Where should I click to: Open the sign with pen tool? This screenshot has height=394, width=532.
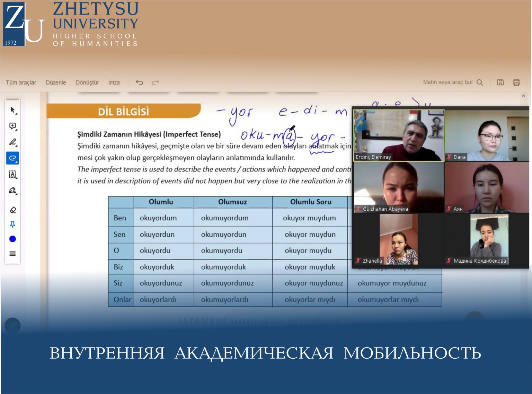click(13, 191)
